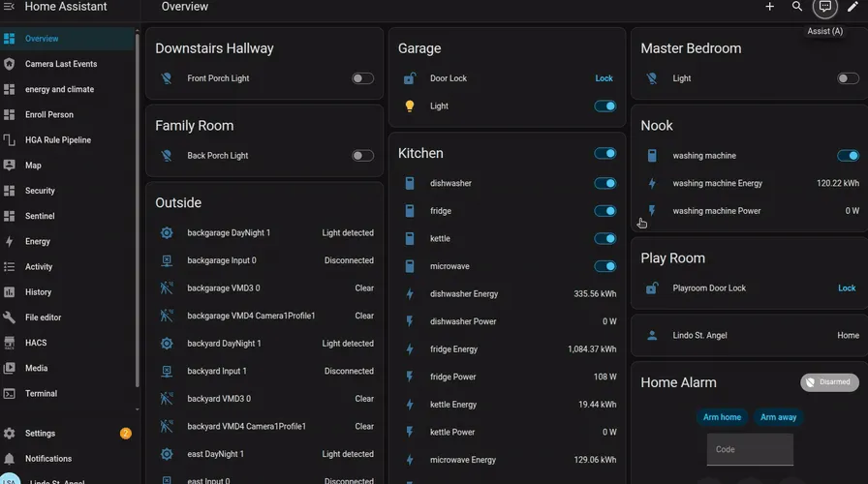Open Map in sidebar
Viewport: 868px width, 484px height.
click(x=67, y=166)
